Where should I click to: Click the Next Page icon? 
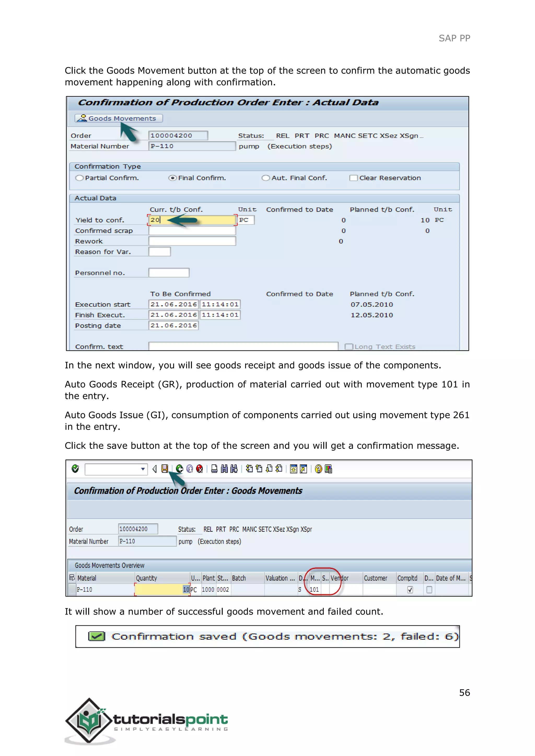pyautogui.click(x=269, y=469)
